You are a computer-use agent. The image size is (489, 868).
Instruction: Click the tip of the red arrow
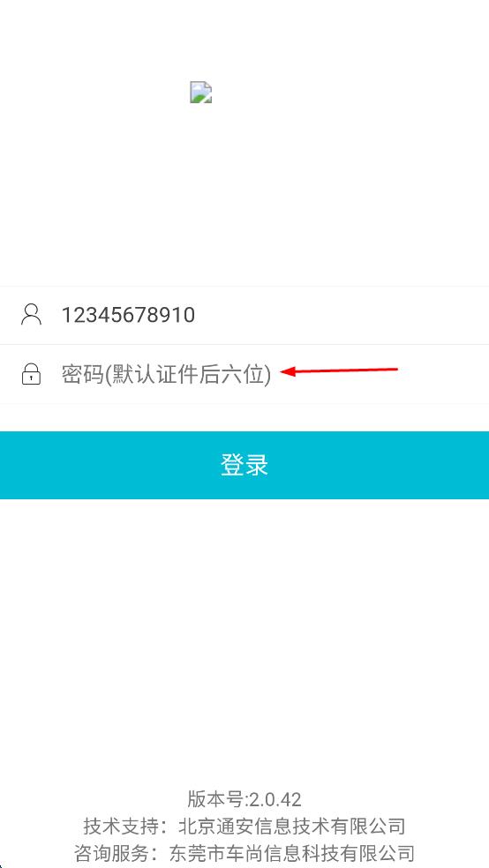282,372
